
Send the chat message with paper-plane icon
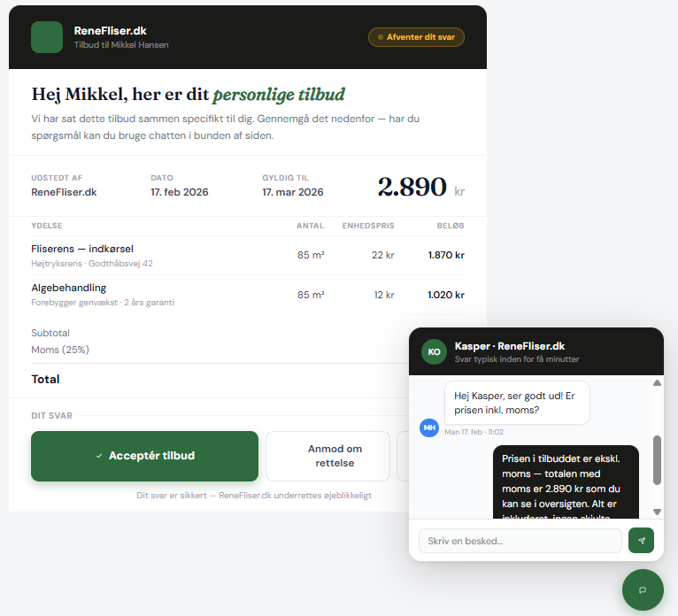641,541
